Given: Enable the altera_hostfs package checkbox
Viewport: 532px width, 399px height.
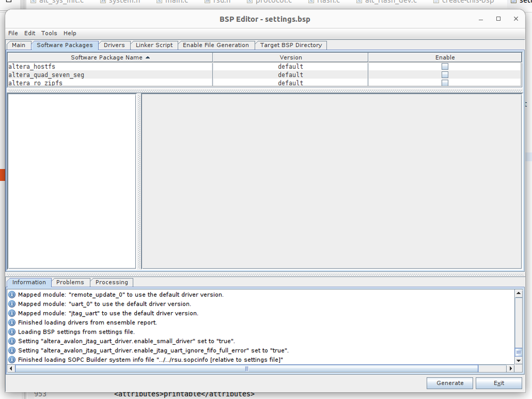Looking at the screenshot, I should pos(445,67).
